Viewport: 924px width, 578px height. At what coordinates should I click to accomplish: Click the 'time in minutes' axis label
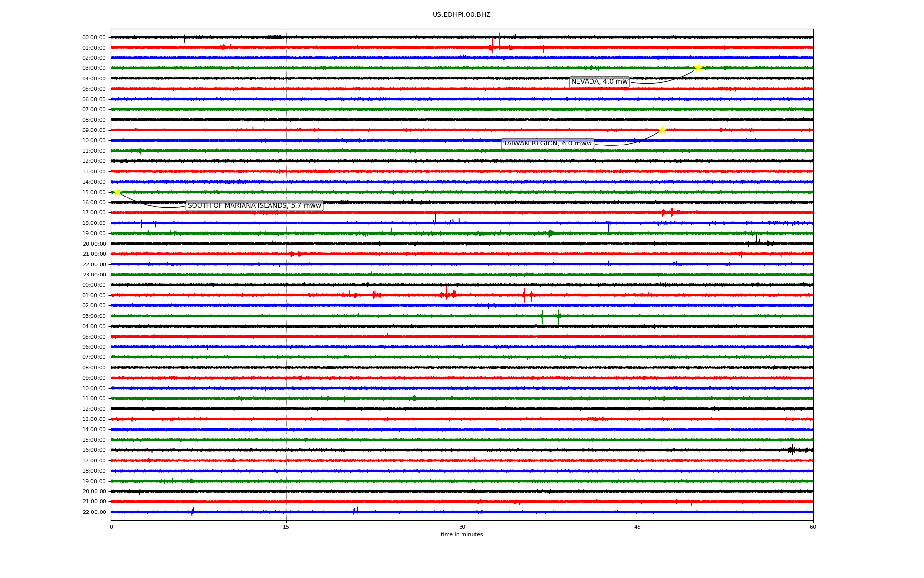(461, 535)
